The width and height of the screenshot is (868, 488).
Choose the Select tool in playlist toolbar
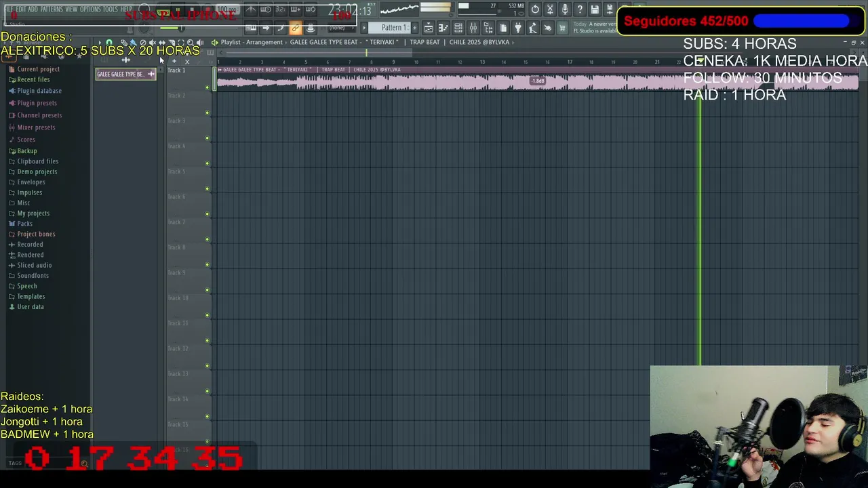pos(181,42)
